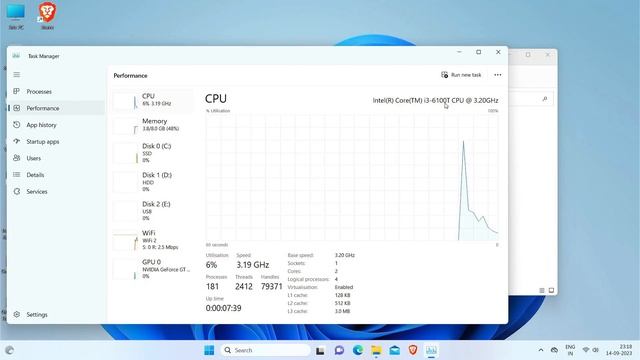Click the Threads count 2412

coord(244,287)
